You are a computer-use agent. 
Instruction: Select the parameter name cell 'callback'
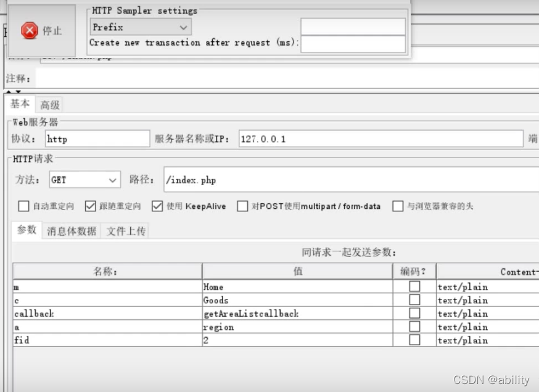[107, 313]
